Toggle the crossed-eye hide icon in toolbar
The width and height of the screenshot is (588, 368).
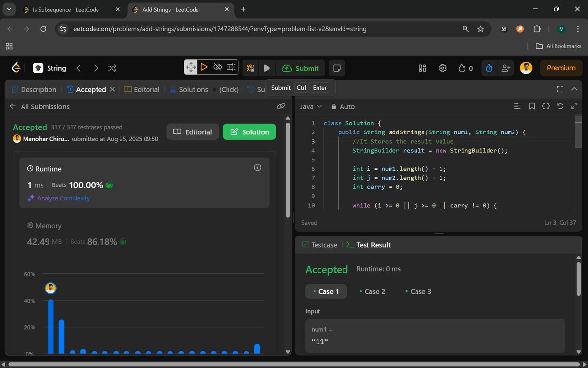click(x=218, y=67)
